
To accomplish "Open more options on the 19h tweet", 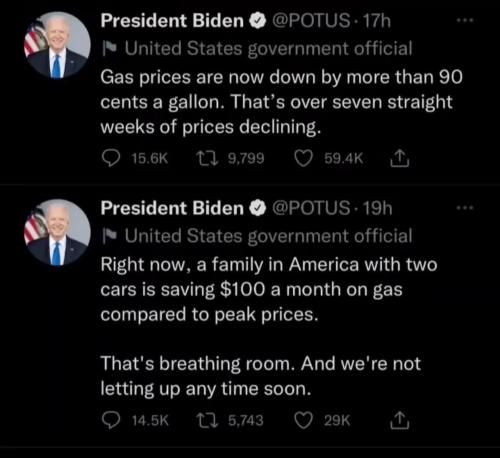I will (x=465, y=208).
